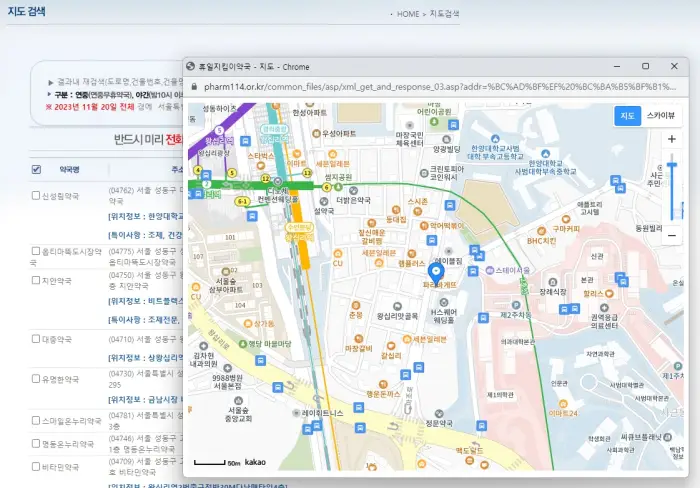Click the 구마커피 cafe icon

coord(566,219)
